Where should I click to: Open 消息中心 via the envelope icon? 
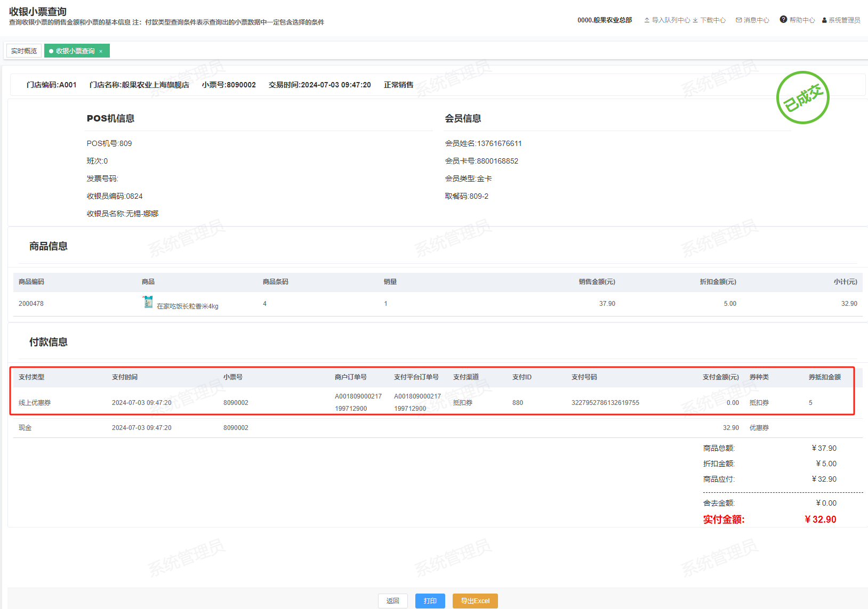click(x=739, y=20)
